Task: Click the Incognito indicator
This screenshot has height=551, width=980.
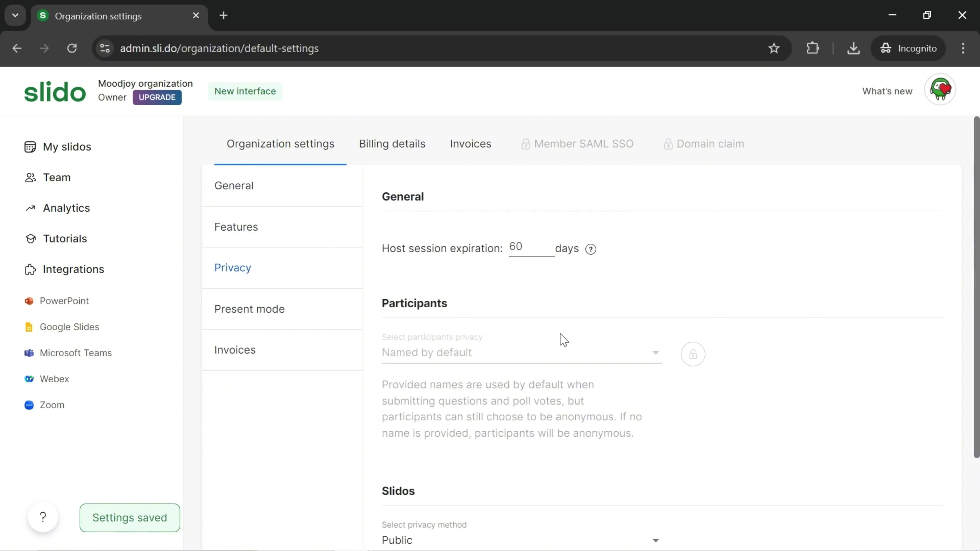Action: click(x=908, y=48)
